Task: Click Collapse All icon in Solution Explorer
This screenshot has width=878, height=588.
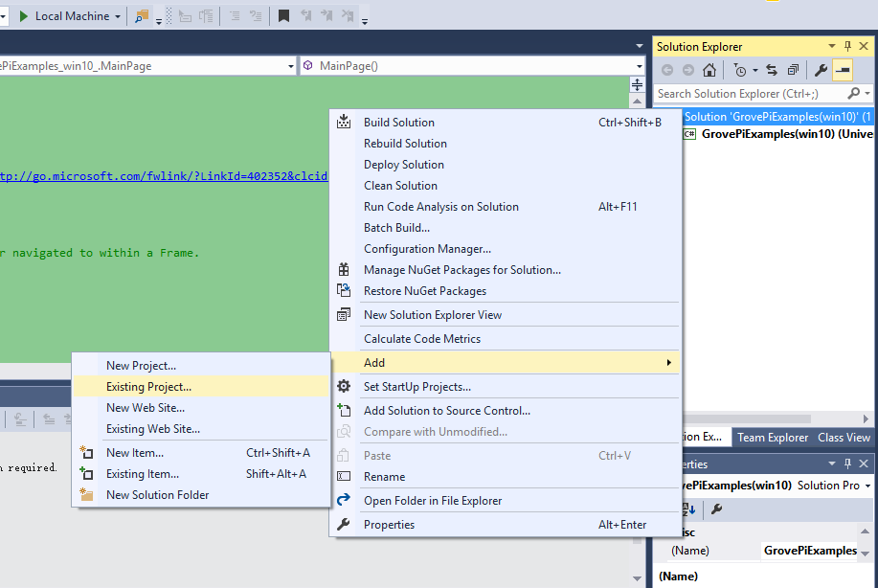Action: (x=793, y=70)
